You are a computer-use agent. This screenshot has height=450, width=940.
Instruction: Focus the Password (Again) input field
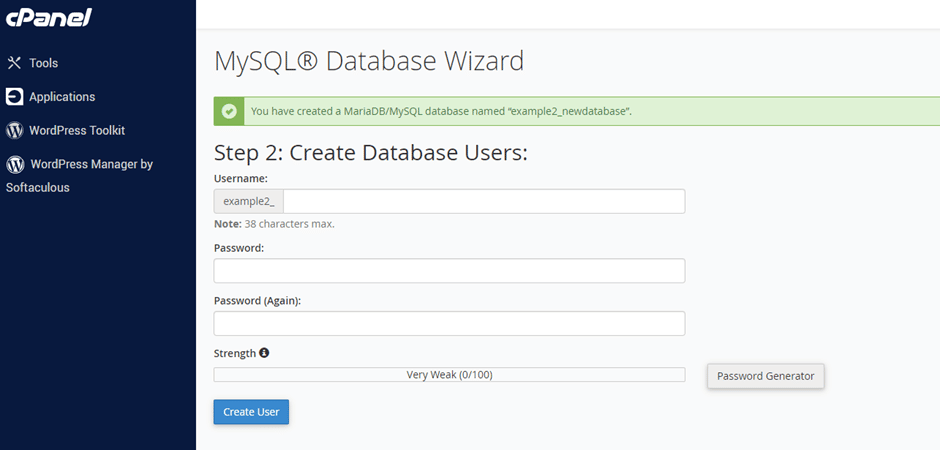[449, 324]
